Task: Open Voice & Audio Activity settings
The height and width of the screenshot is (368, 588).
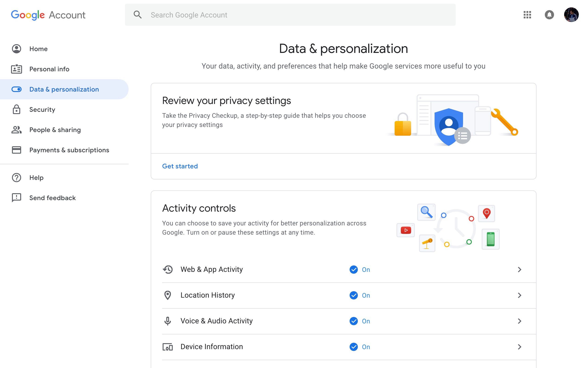Action: (x=349, y=321)
